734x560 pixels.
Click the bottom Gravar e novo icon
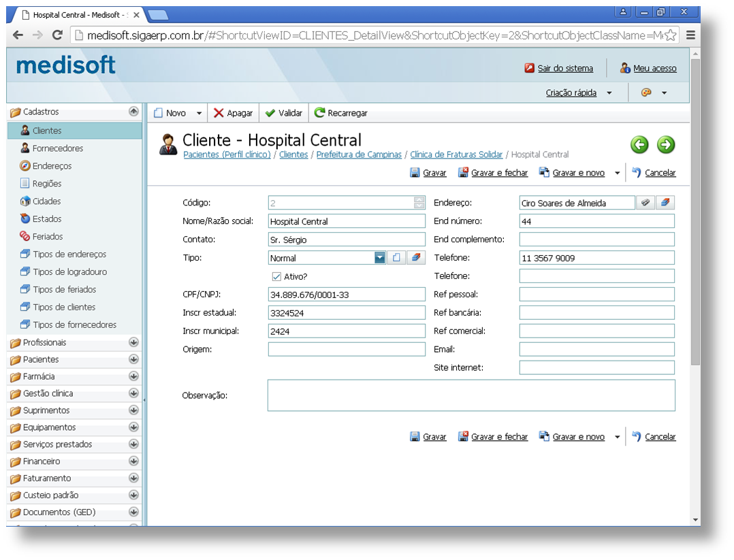[x=544, y=436]
